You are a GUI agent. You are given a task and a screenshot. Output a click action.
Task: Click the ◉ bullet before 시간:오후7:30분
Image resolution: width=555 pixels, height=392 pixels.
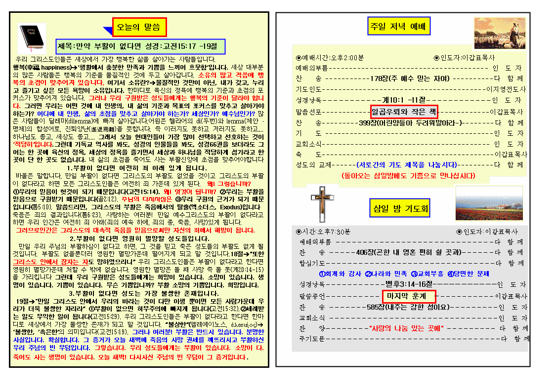click(x=299, y=231)
